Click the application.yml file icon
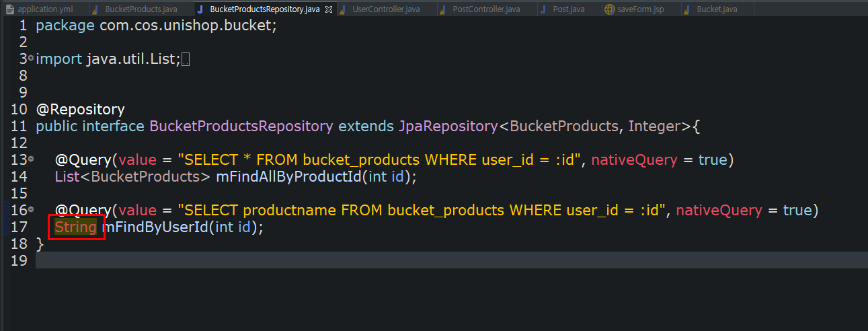The image size is (868, 331). click(10, 9)
